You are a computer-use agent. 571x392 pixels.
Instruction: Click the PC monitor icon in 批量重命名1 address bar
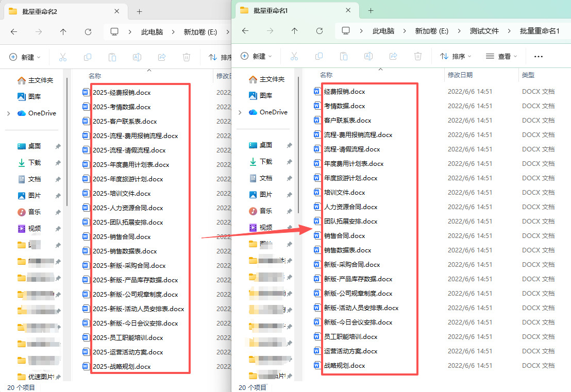(x=346, y=30)
